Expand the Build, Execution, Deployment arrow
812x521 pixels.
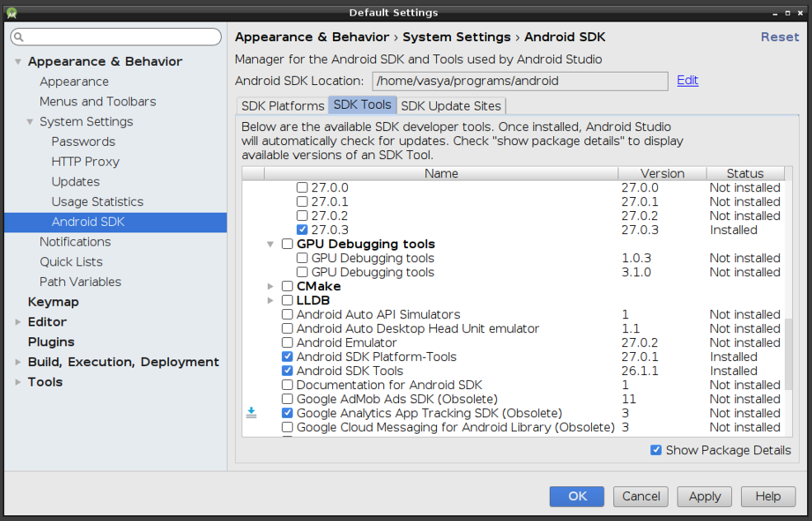click(18, 362)
